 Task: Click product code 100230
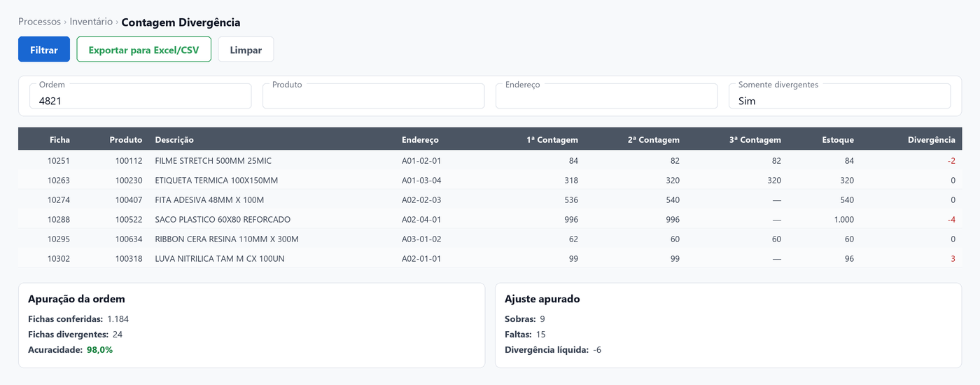[129, 180]
